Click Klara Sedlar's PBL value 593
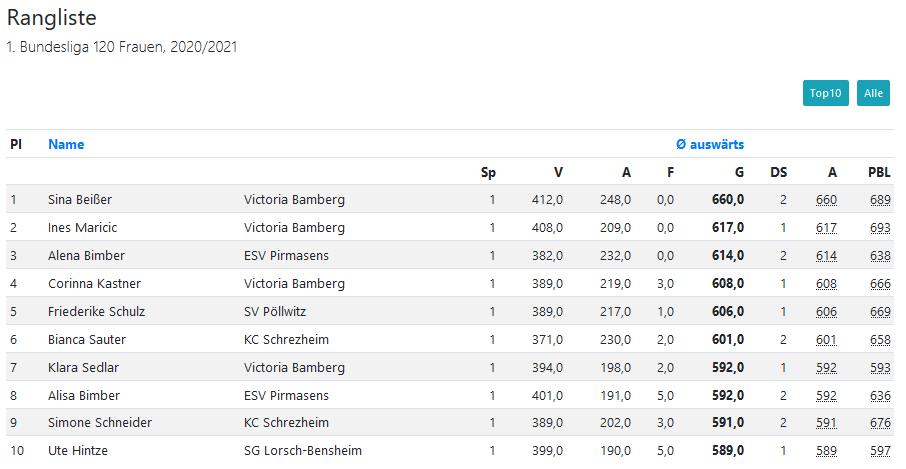This screenshot has height=469, width=906. click(880, 367)
